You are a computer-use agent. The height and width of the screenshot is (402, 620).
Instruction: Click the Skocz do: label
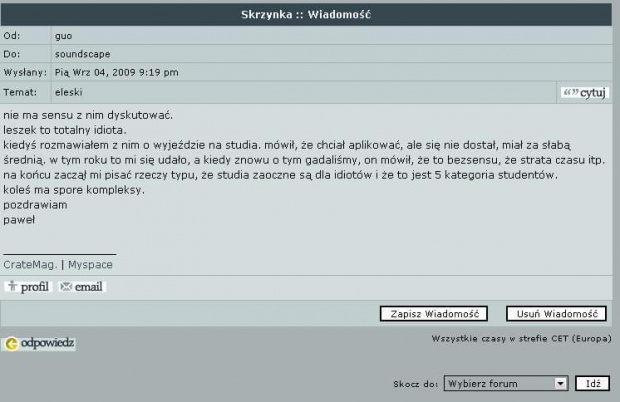pyautogui.click(x=415, y=384)
